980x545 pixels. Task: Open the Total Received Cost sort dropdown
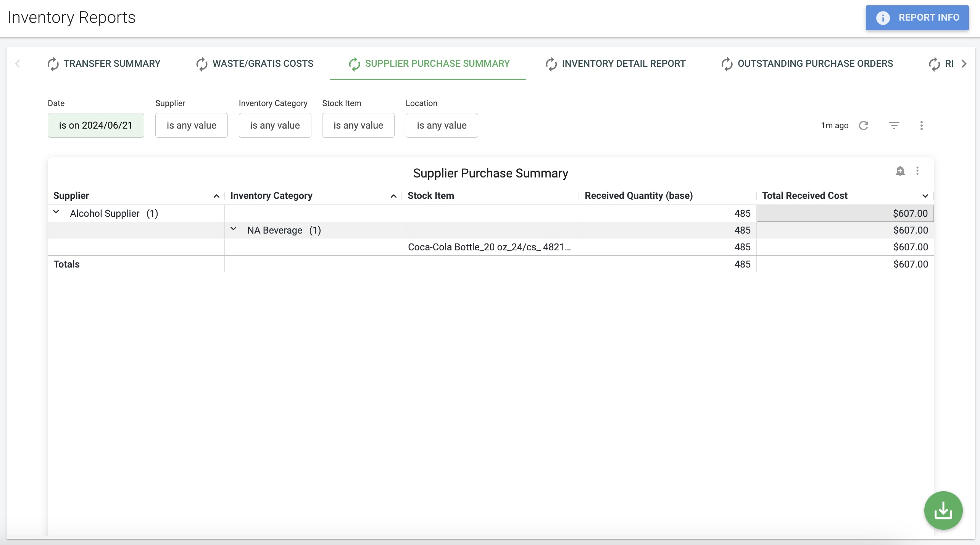click(x=925, y=195)
